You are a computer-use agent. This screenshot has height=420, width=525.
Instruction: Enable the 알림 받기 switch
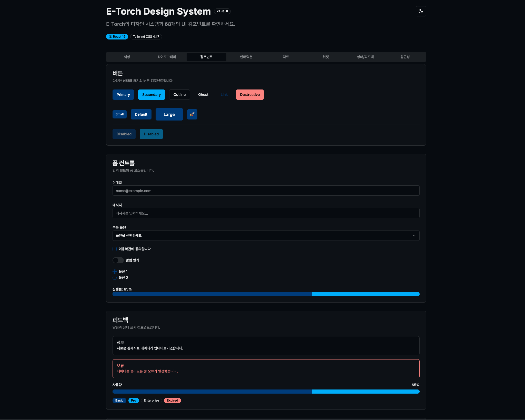tap(118, 260)
